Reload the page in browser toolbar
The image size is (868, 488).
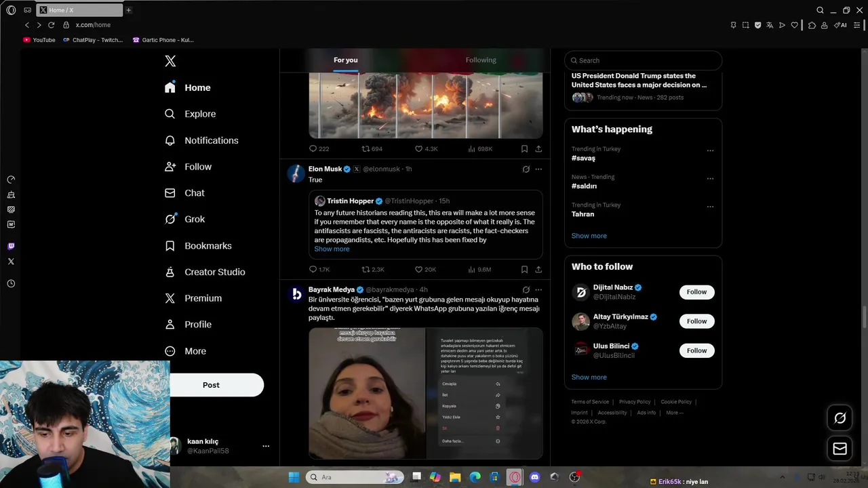coord(51,25)
